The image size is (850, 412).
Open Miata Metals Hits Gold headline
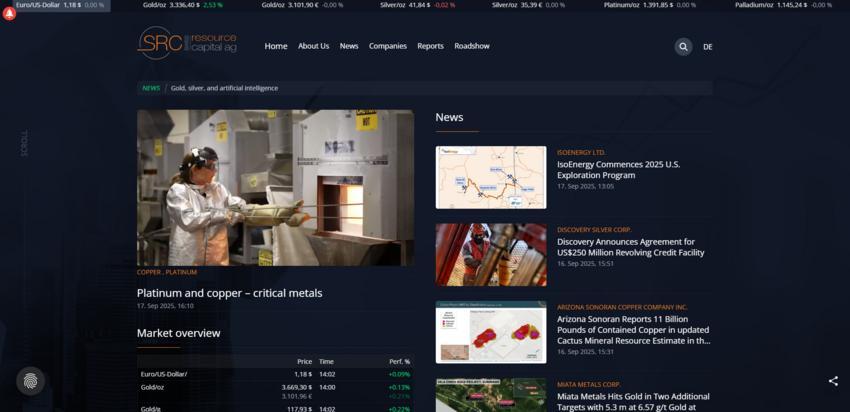tap(633, 402)
